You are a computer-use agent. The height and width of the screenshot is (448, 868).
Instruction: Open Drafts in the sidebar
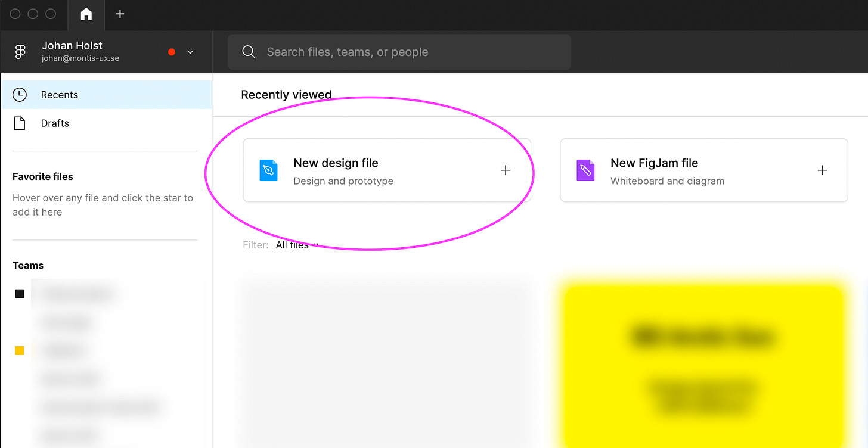pos(106,123)
